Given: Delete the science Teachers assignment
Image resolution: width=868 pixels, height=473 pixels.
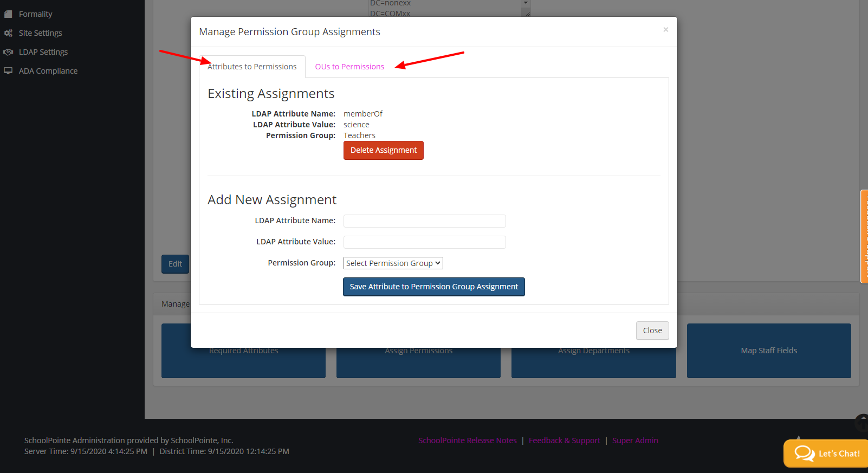Looking at the screenshot, I should point(384,150).
